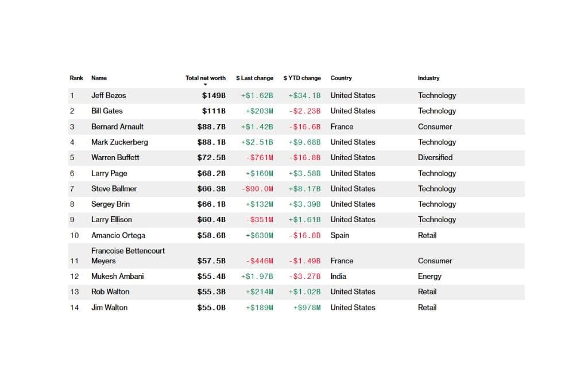Open Jim Walton's row name
Image resolution: width=588 pixels, height=373 pixels.
[109, 308]
